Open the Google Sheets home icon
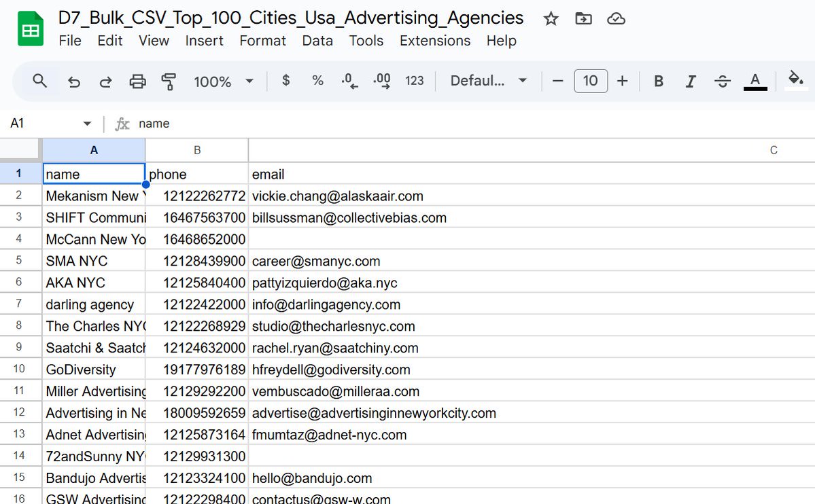Viewport: 815px width, 504px height. click(31, 29)
